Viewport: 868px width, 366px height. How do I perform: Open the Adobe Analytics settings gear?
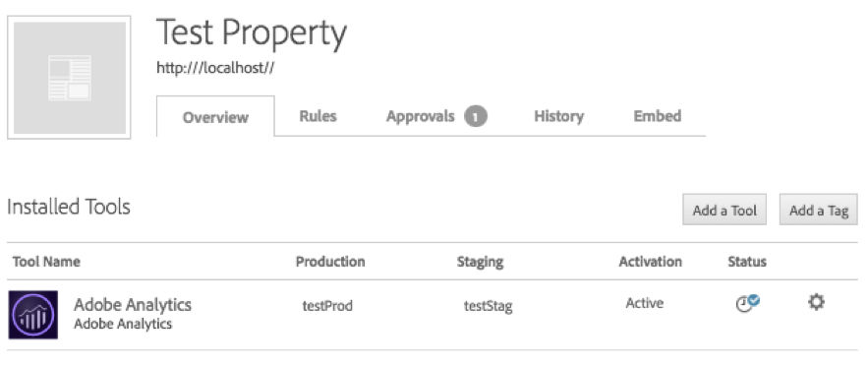(x=816, y=302)
